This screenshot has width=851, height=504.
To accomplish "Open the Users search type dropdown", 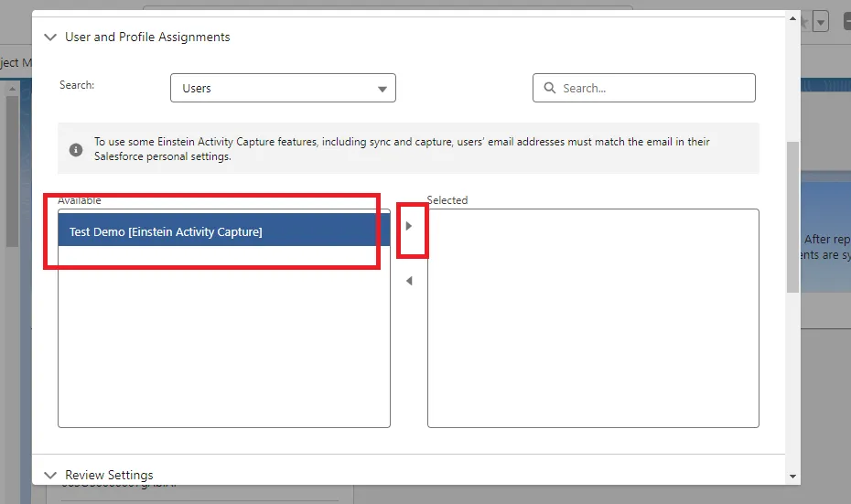I will (x=283, y=88).
